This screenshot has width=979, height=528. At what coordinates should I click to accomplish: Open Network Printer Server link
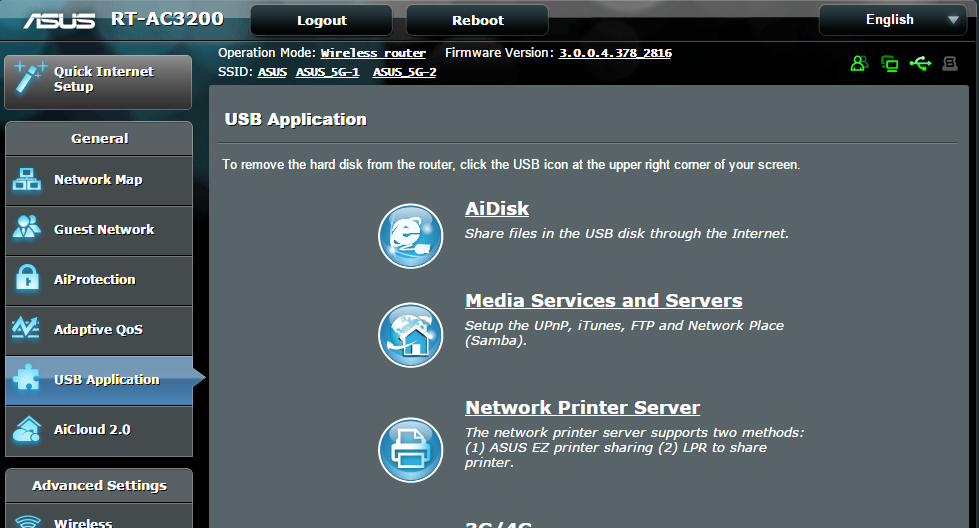pos(583,408)
